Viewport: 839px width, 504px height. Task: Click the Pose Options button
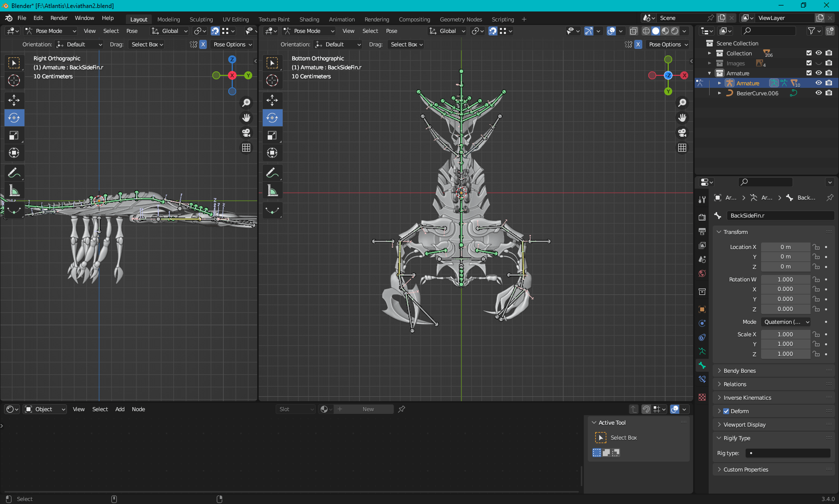click(x=232, y=44)
